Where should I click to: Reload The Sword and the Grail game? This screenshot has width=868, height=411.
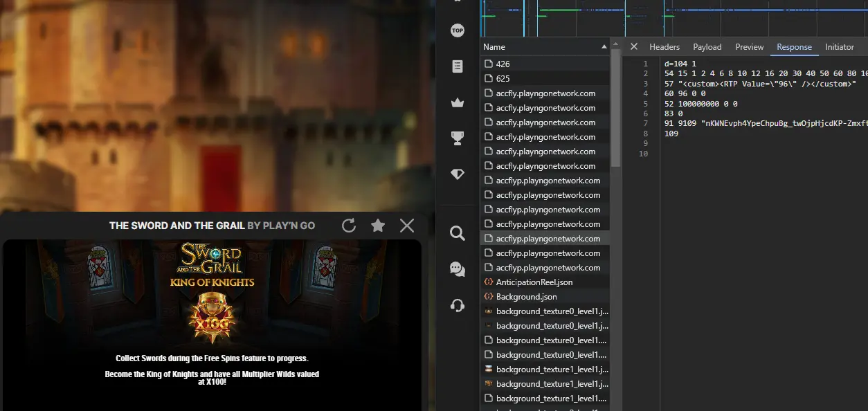349,226
